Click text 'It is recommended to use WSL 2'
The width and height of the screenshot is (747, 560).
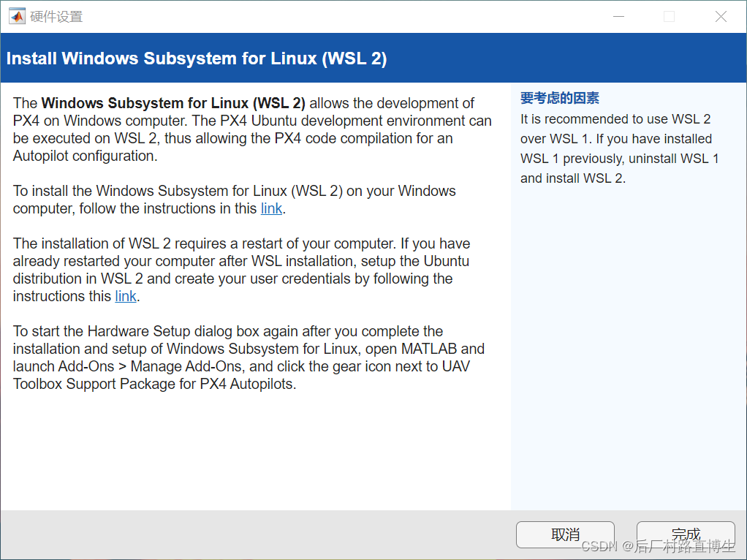pyautogui.click(x=615, y=119)
